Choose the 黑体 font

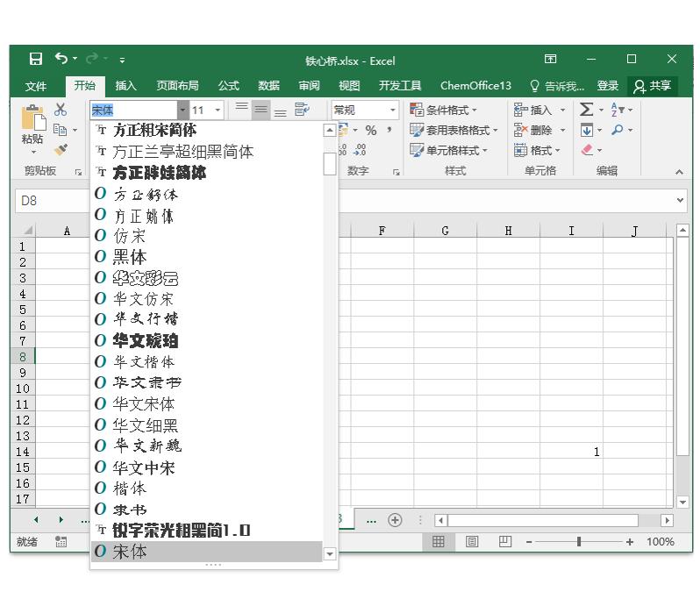(207, 257)
